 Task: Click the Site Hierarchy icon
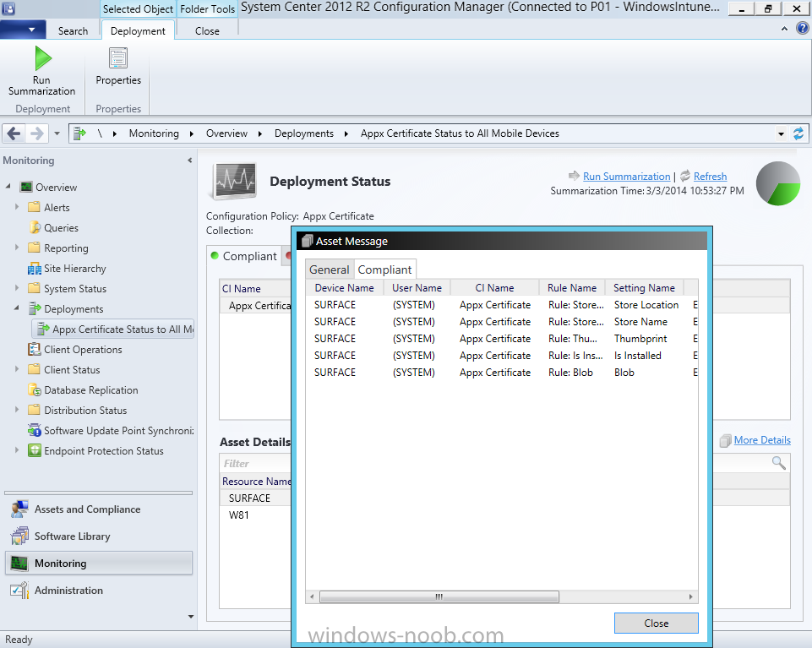coord(34,269)
